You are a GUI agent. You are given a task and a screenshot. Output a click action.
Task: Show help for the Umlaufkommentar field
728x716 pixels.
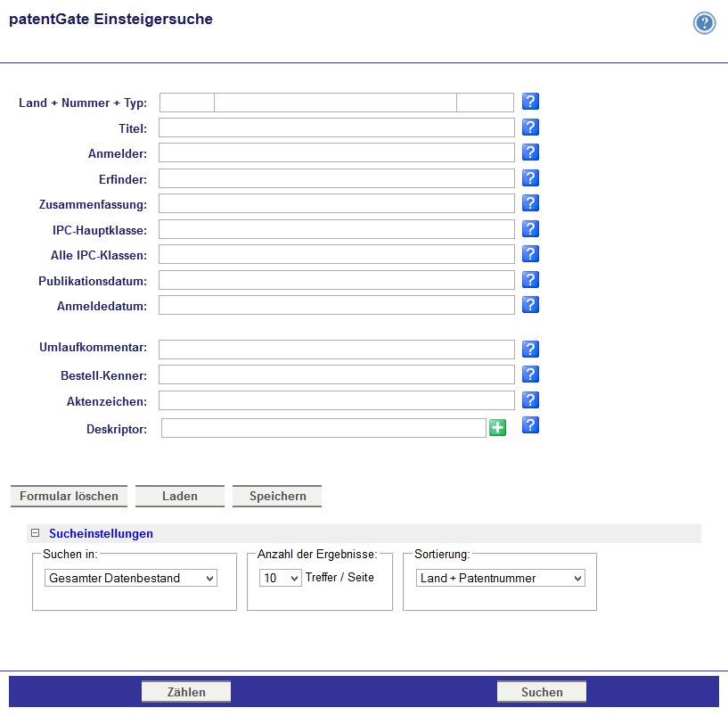(x=530, y=349)
